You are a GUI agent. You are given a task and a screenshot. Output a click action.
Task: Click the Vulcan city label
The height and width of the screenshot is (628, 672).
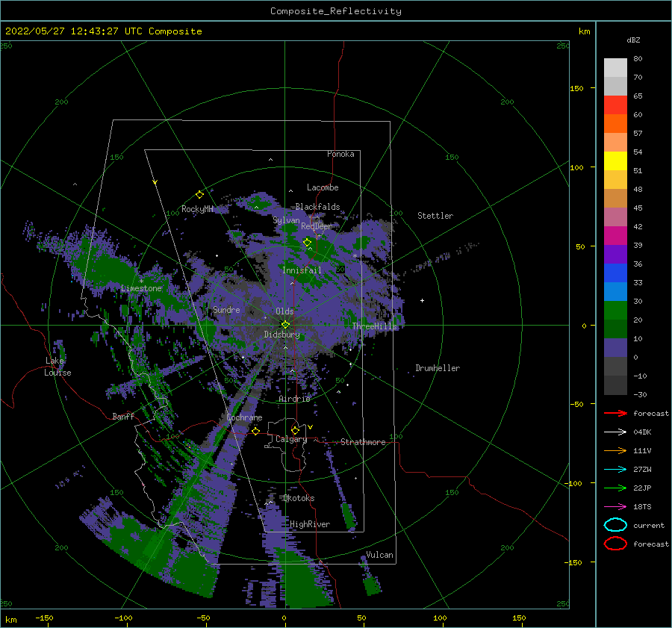tap(379, 555)
